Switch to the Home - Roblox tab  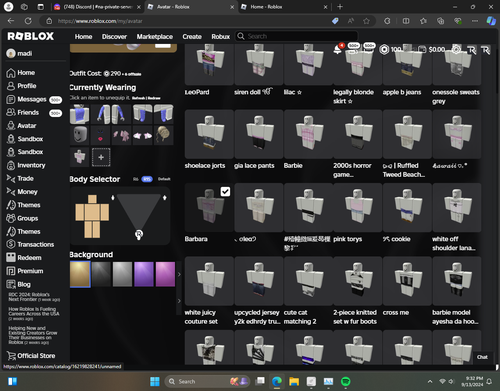click(x=284, y=7)
